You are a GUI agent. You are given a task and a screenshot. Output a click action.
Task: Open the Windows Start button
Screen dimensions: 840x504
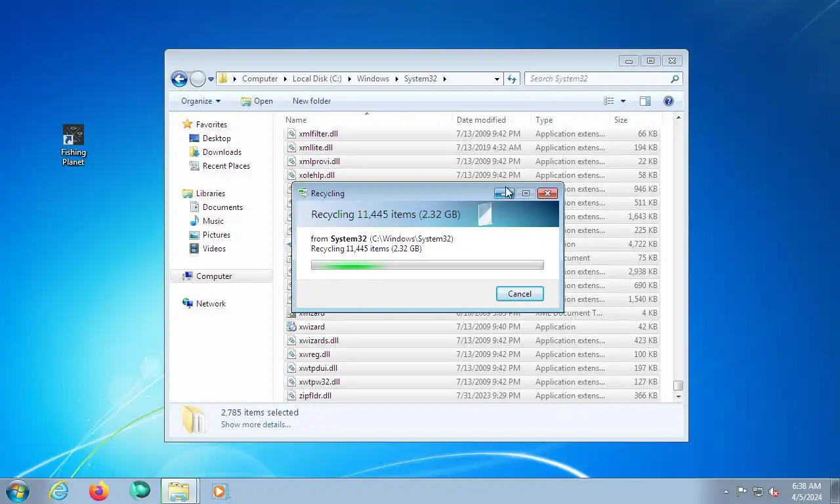click(x=17, y=491)
